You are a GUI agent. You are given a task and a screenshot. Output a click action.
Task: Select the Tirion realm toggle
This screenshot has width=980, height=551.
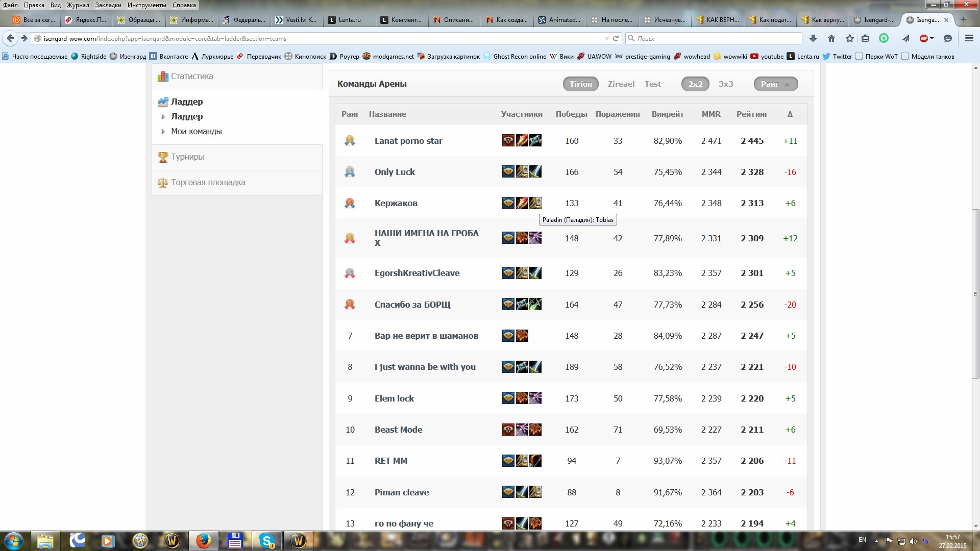pos(580,84)
